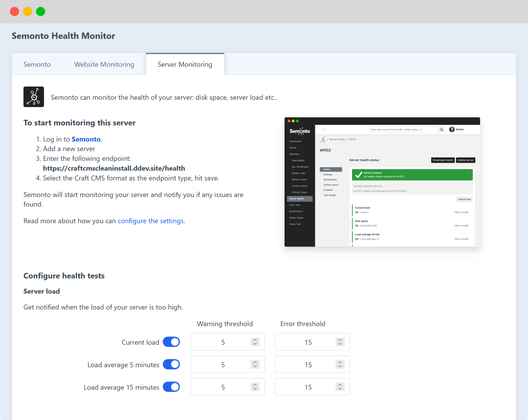The height and width of the screenshot is (420, 528).
Task: Click the 'Current load' row label
Action: tap(140, 342)
